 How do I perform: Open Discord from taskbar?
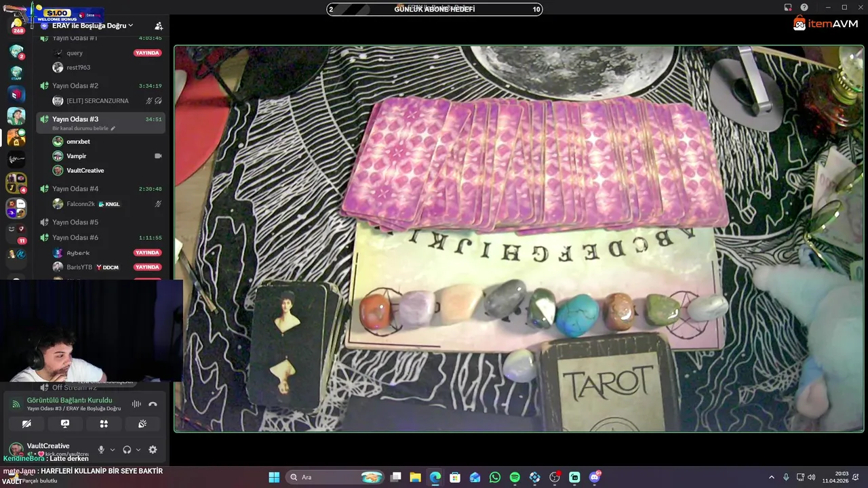coord(595,477)
